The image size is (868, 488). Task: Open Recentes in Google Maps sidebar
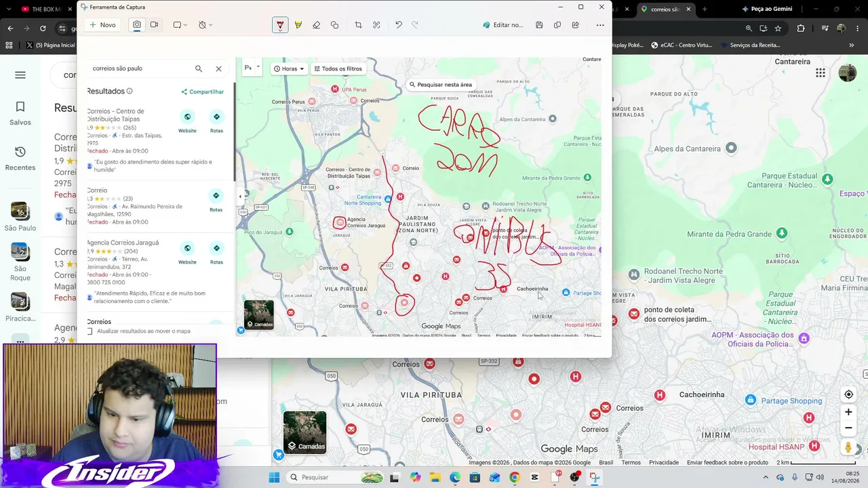click(20, 159)
